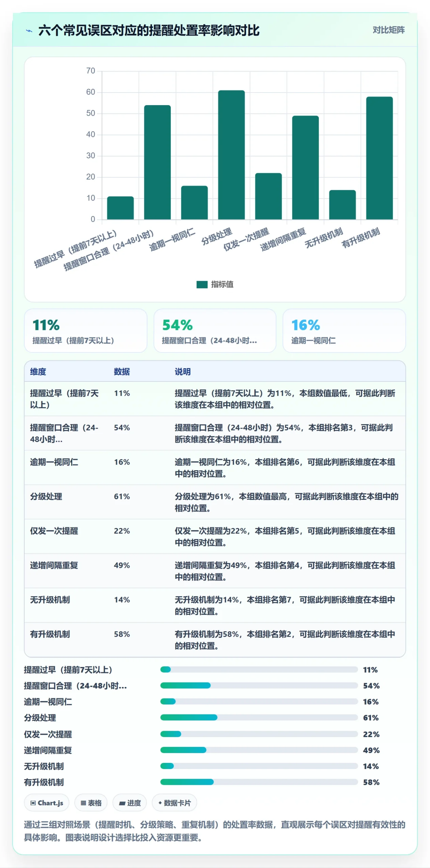The image size is (430, 868).
Task: Click description saying 本组排名第2
Action: click(285, 640)
